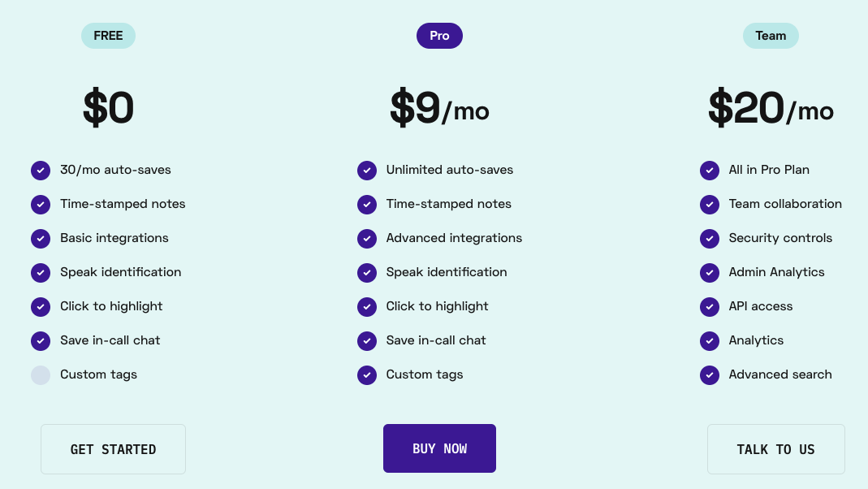Select the FREE plan badge

tap(108, 36)
